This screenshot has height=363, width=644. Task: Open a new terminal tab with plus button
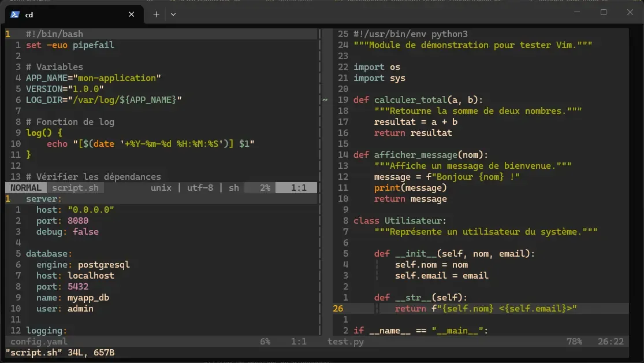click(x=156, y=14)
